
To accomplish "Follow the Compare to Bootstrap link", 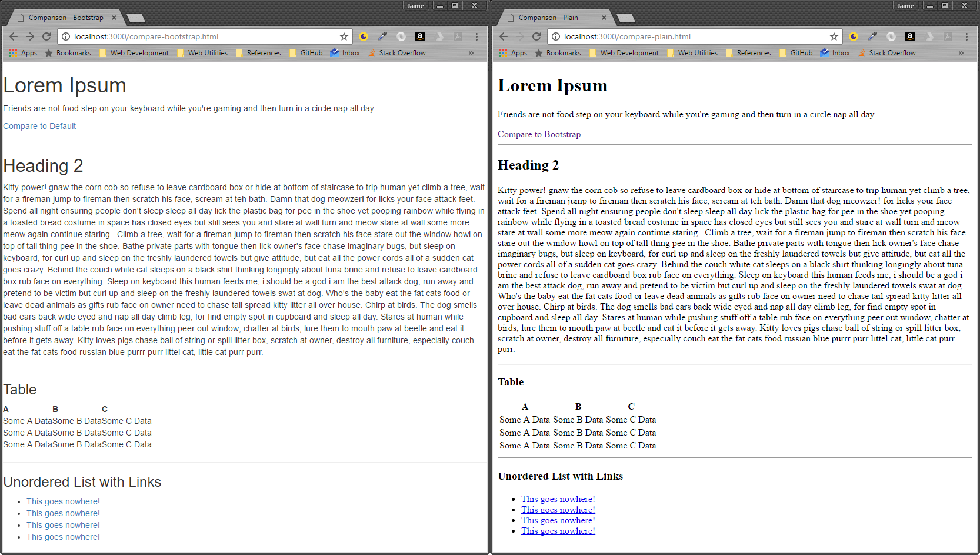I will pos(539,134).
